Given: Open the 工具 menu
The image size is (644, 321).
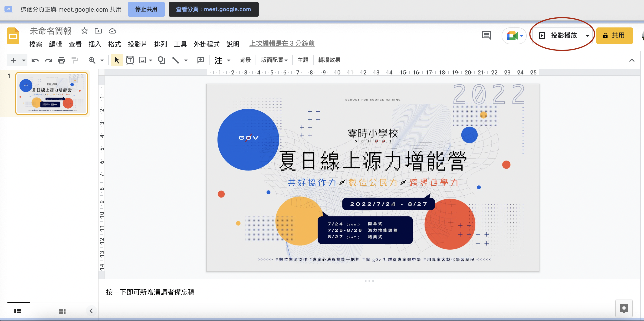Looking at the screenshot, I should 180,44.
